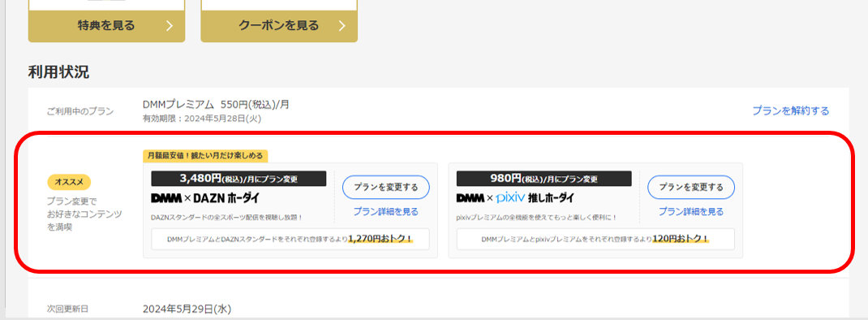Click プランを変更する for DMM×pixiv 推しホーダイ

(x=691, y=187)
